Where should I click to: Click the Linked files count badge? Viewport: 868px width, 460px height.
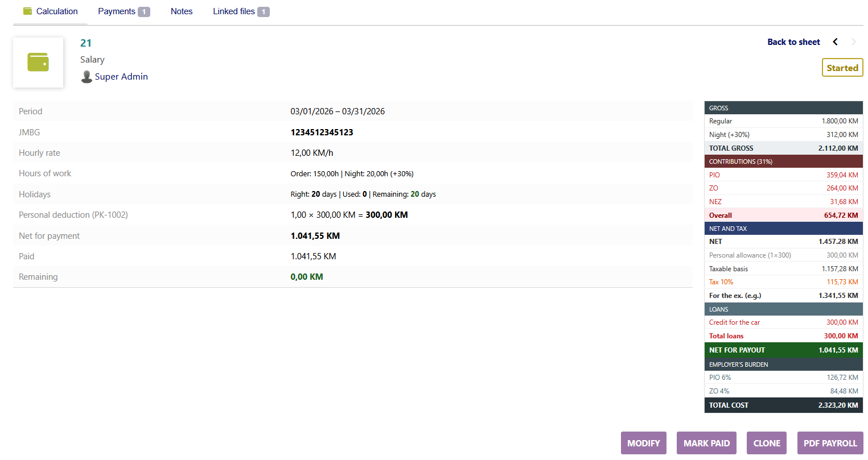pyautogui.click(x=264, y=12)
